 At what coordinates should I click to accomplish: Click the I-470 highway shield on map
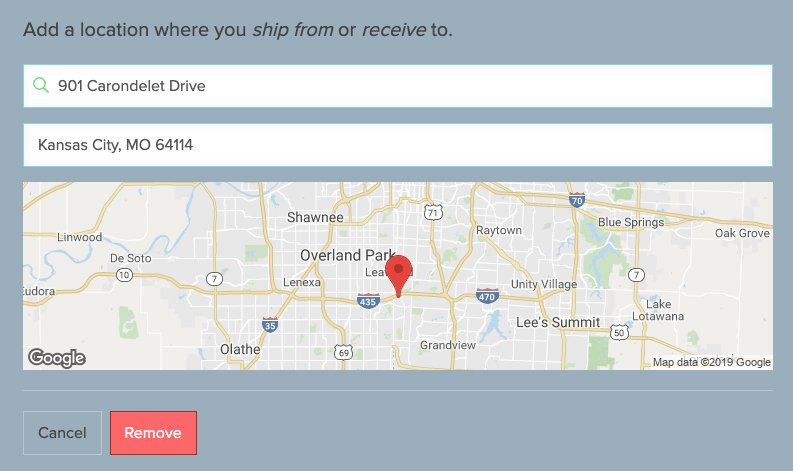coord(487,295)
